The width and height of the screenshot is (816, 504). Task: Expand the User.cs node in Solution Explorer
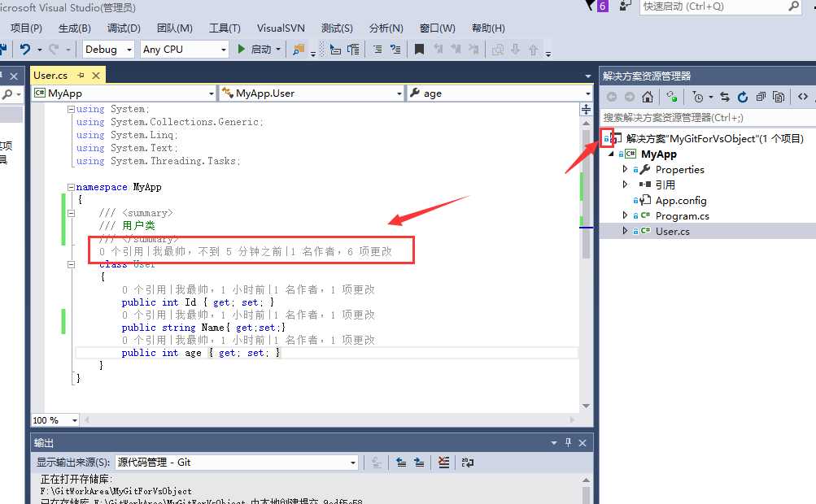(625, 230)
